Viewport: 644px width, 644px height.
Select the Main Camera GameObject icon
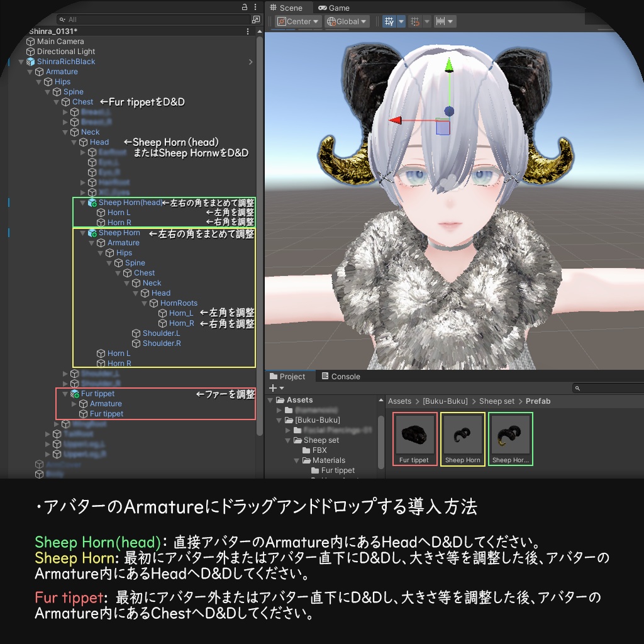point(31,41)
